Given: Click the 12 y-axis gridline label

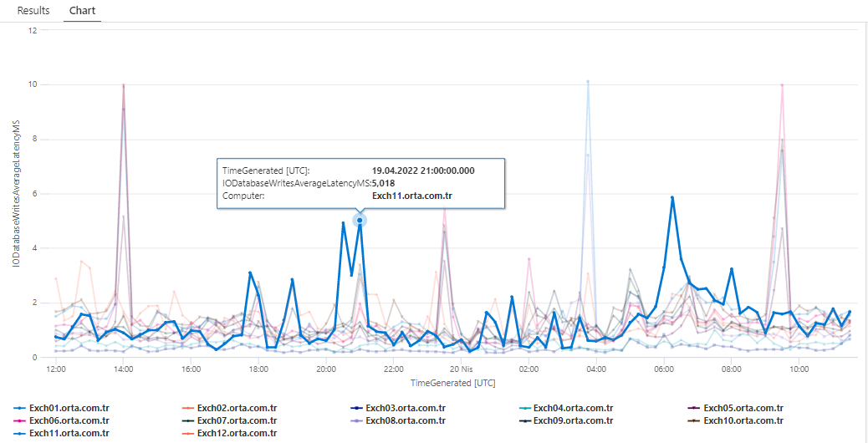Looking at the screenshot, I should 32,30.
